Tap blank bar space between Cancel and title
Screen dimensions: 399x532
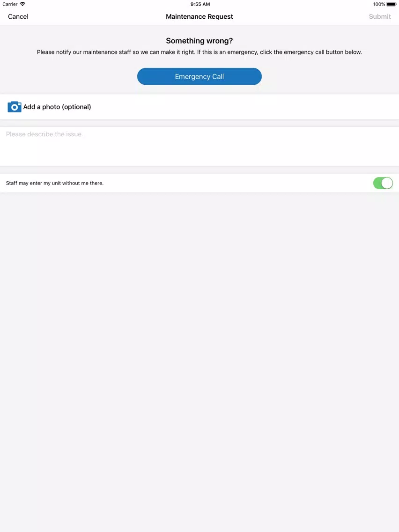(96, 17)
